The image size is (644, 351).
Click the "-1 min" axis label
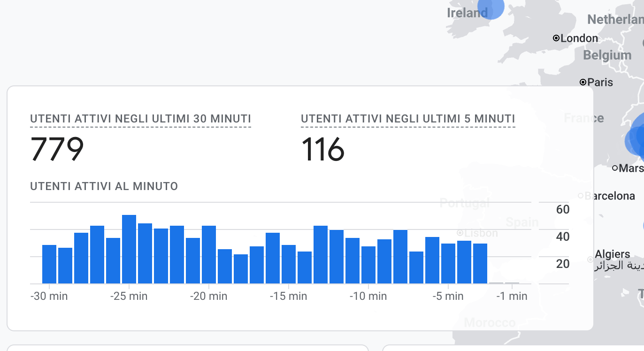coord(512,296)
